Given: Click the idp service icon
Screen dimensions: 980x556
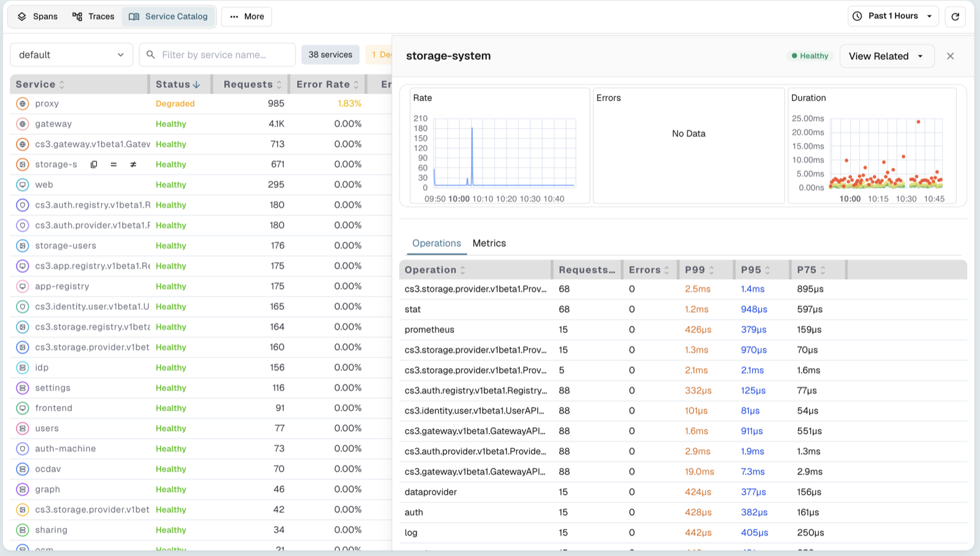Looking at the screenshot, I should 23,367.
